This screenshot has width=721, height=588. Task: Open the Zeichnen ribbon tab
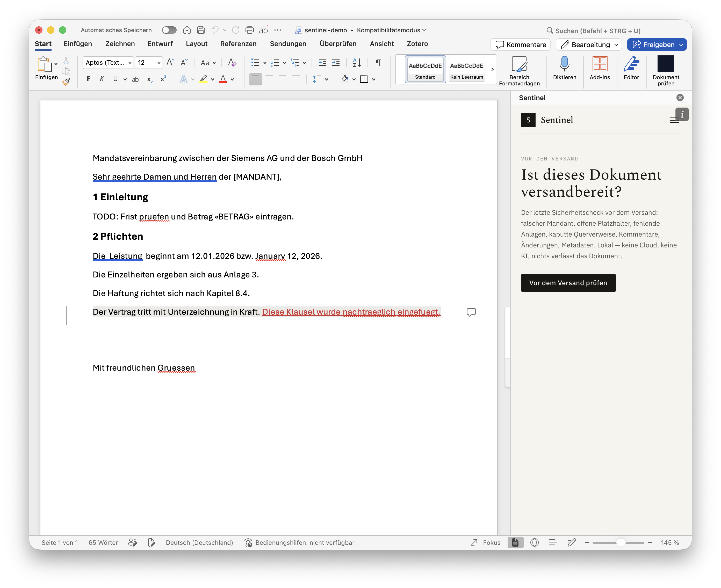tap(120, 44)
